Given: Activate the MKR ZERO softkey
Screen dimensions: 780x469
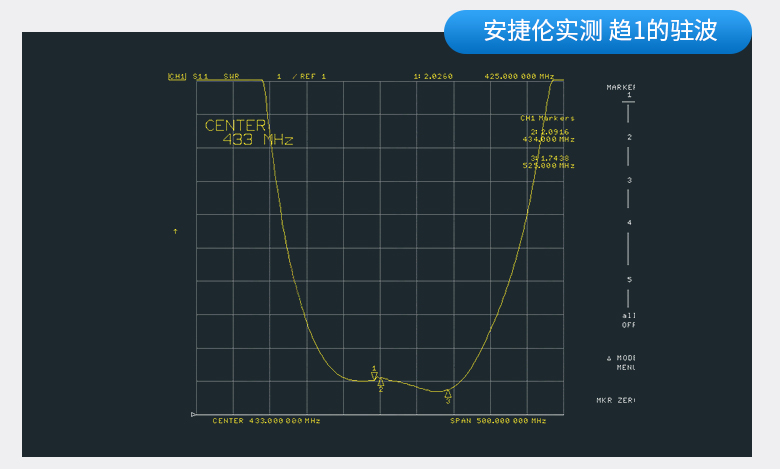Looking at the screenshot, I should 616,400.
